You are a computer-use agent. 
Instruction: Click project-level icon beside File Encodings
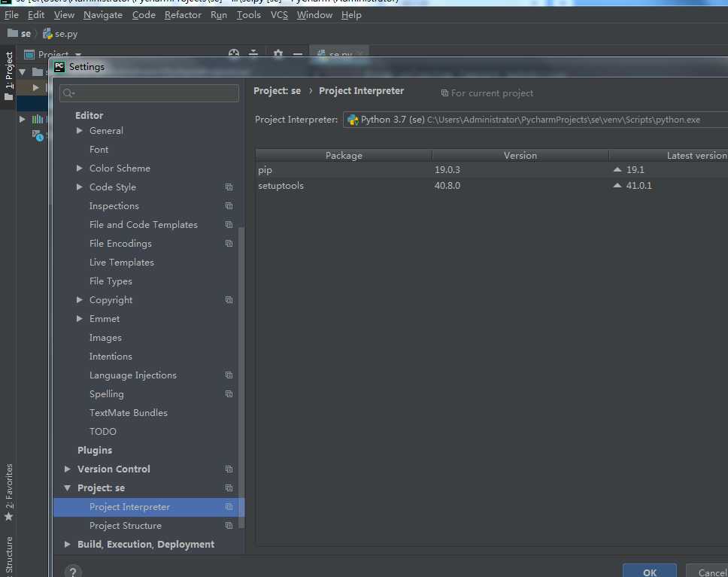[x=229, y=244]
